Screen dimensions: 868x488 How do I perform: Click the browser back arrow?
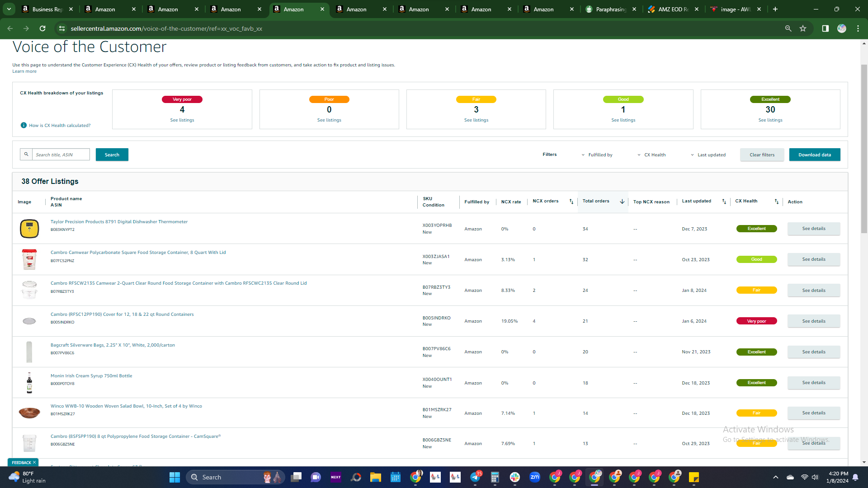[x=10, y=28]
